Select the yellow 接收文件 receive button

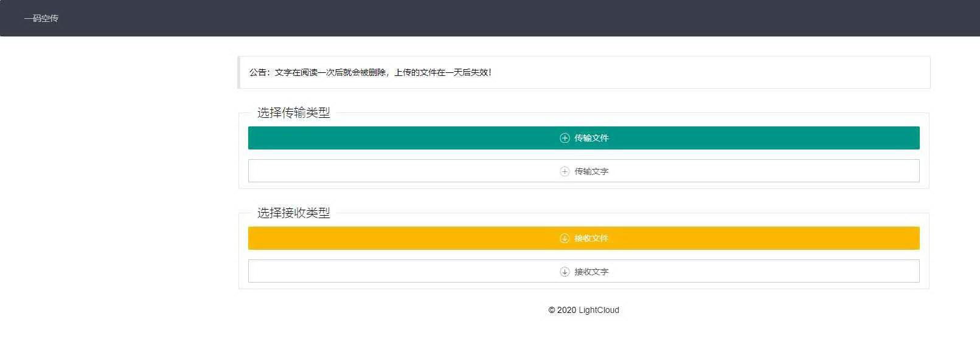pos(583,238)
